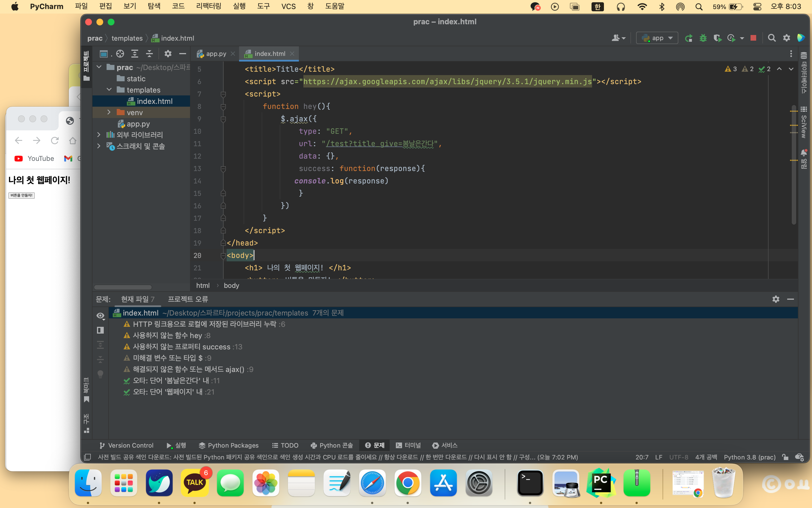This screenshot has width=812, height=508.
Task: Stop the running app process
Action: coord(753,38)
